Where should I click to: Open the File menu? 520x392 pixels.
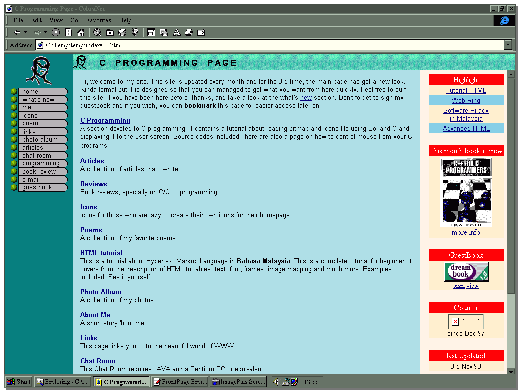click(x=18, y=20)
